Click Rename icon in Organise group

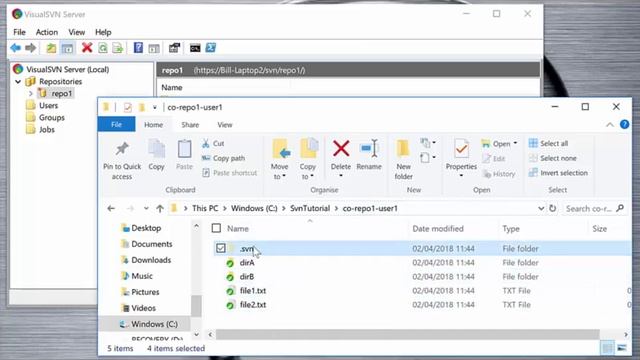click(x=369, y=148)
